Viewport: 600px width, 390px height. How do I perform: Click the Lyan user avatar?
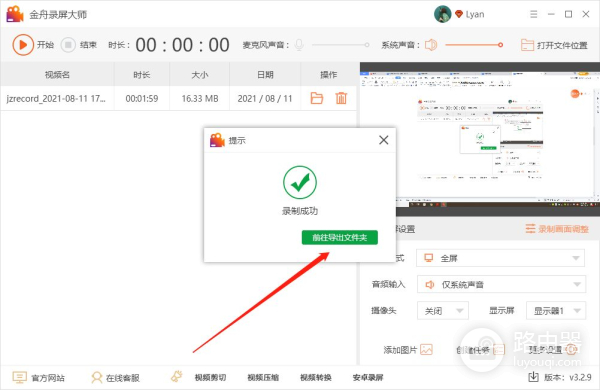(x=443, y=14)
